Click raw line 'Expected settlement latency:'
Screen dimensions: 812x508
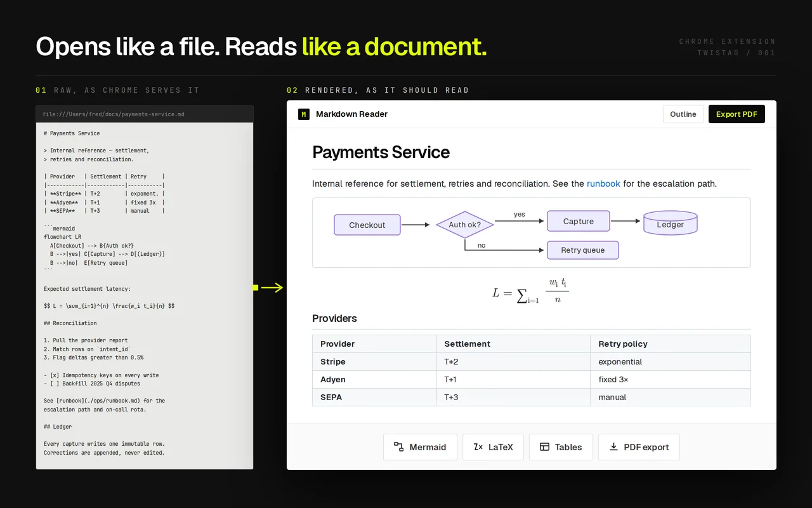pyautogui.click(x=87, y=289)
